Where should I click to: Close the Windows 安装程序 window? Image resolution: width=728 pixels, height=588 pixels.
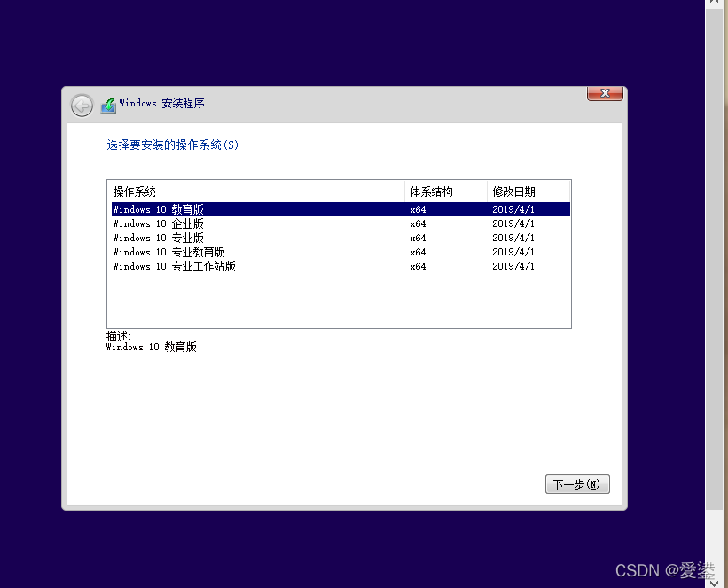pyautogui.click(x=605, y=93)
